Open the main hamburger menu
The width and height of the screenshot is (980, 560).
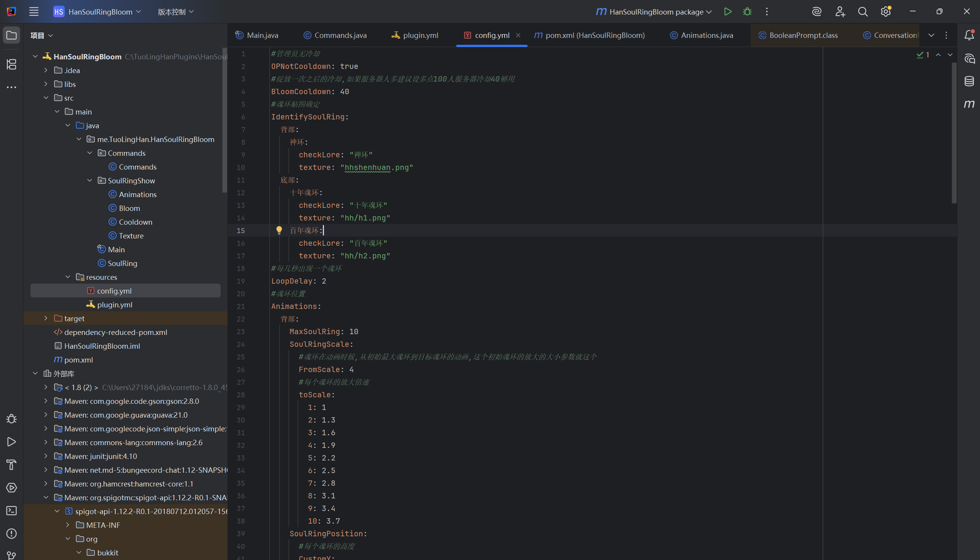point(34,11)
